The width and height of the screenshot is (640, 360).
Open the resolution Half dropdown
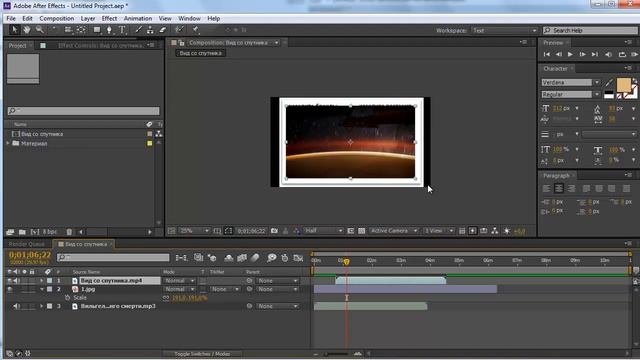click(323, 231)
